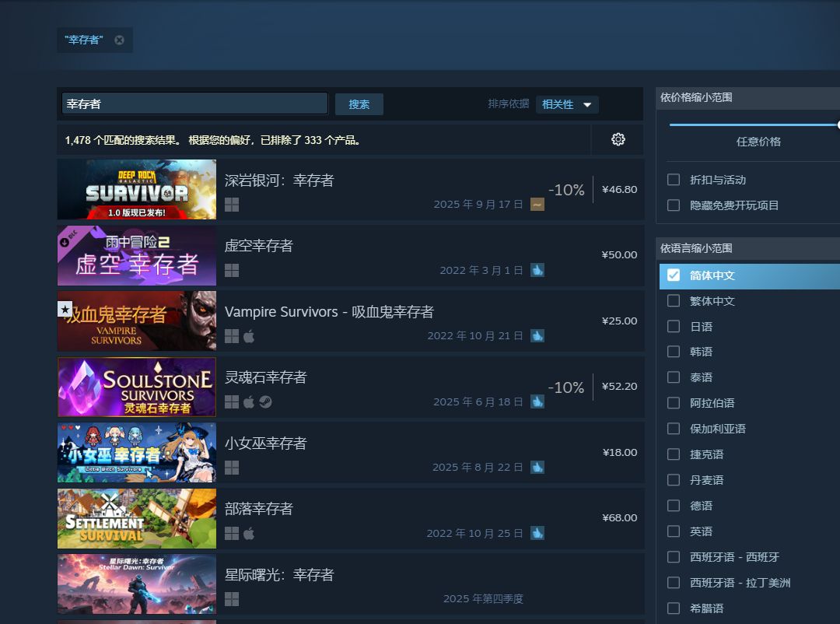This screenshot has width=840, height=624.
Task: Check 繁体中文 language filter
Action: [674, 301]
